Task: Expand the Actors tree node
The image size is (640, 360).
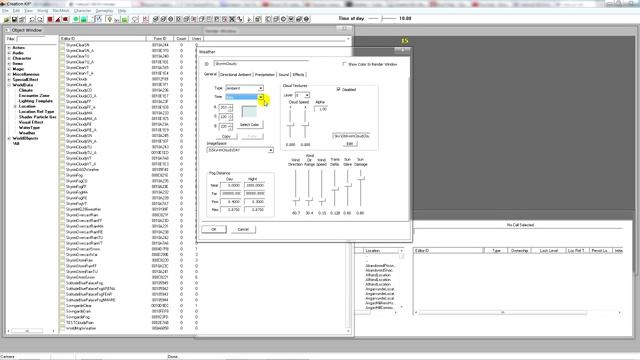Action: tap(9, 48)
